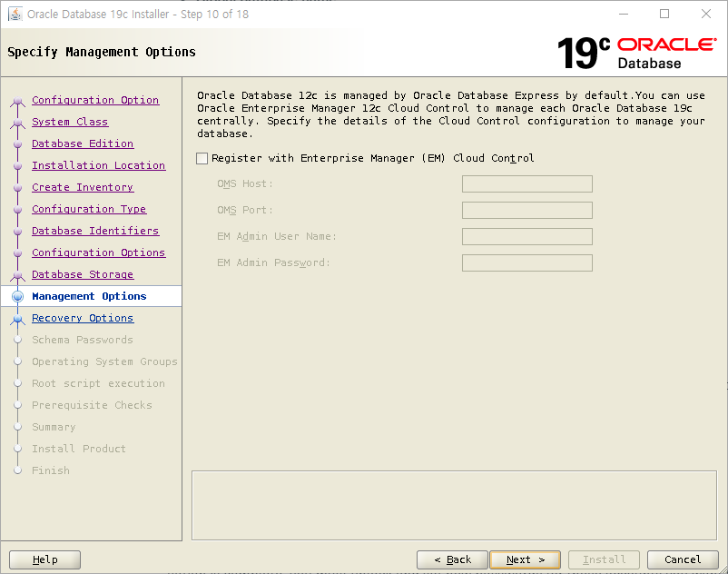The image size is (728, 574).
Task: Click the OMS Host input field
Action: [527, 183]
